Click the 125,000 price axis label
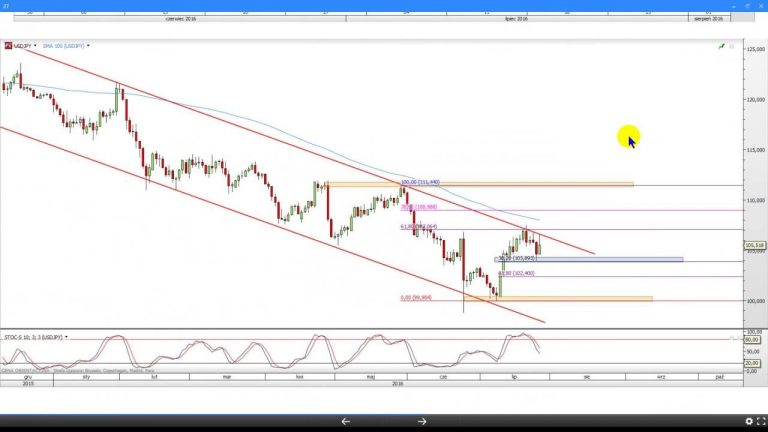The width and height of the screenshot is (768, 432). tap(756, 49)
